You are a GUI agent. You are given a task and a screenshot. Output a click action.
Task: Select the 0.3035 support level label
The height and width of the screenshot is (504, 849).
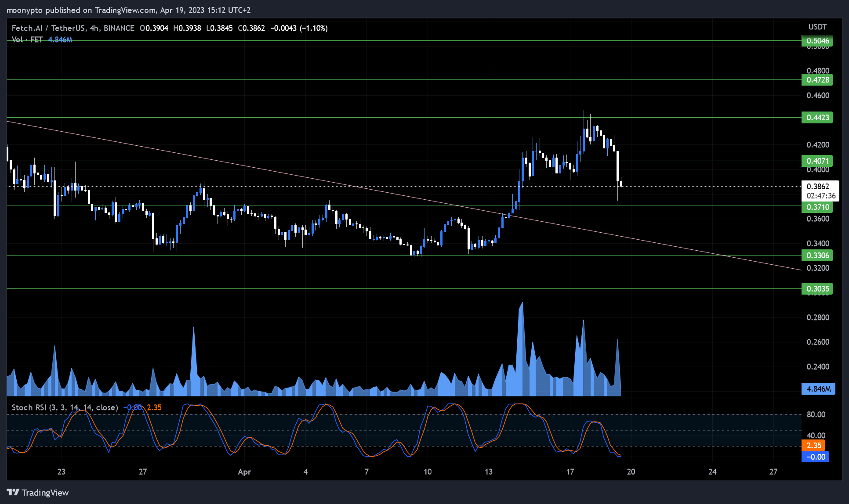817,288
